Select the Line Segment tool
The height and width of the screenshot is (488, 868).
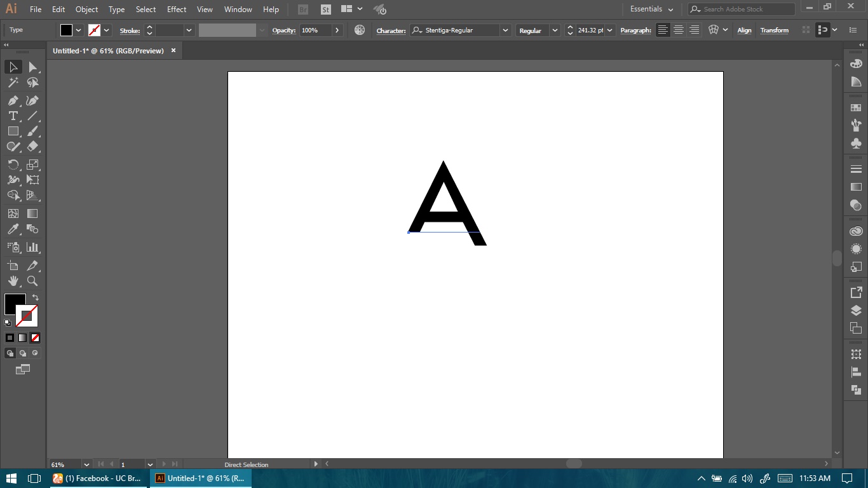click(32, 116)
